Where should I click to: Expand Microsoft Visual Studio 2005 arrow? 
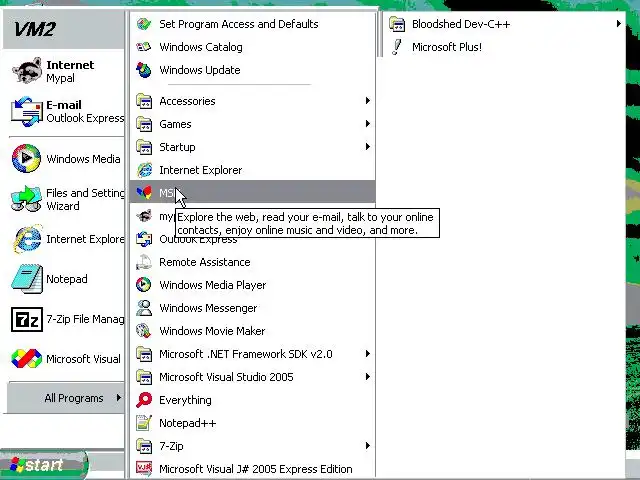click(x=367, y=377)
